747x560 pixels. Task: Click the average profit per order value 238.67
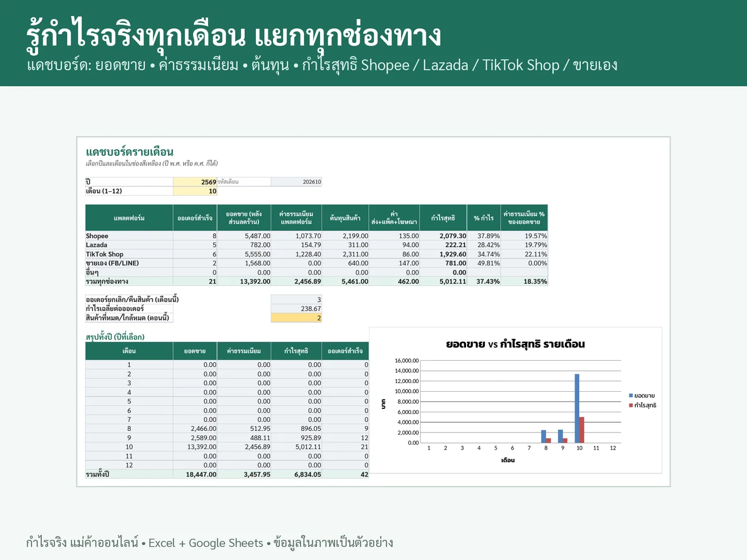(296, 308)
